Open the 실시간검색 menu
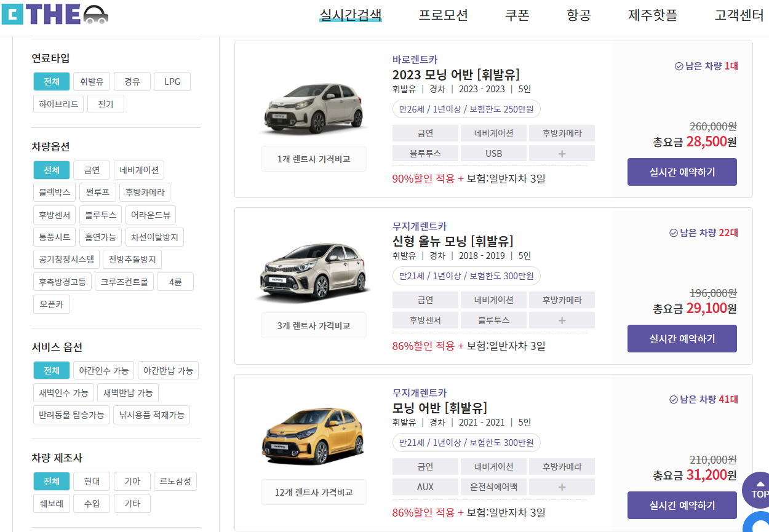 tap(351, 15)
